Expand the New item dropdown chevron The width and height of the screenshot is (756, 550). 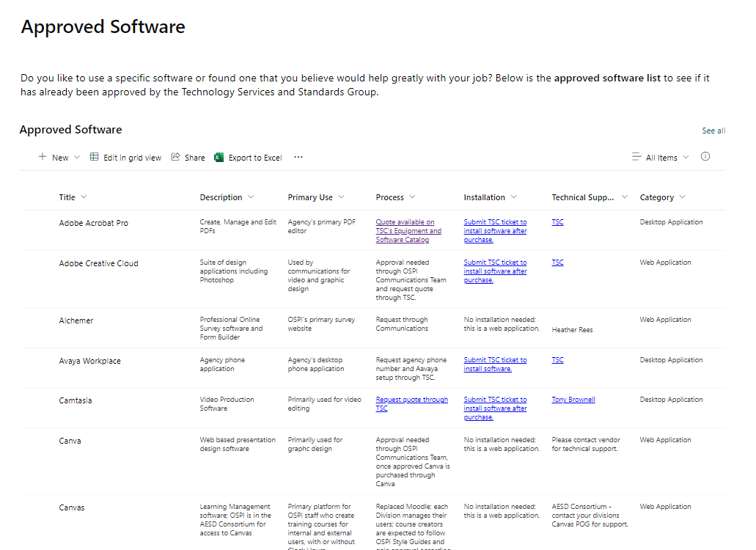click(x=77, y=158)
